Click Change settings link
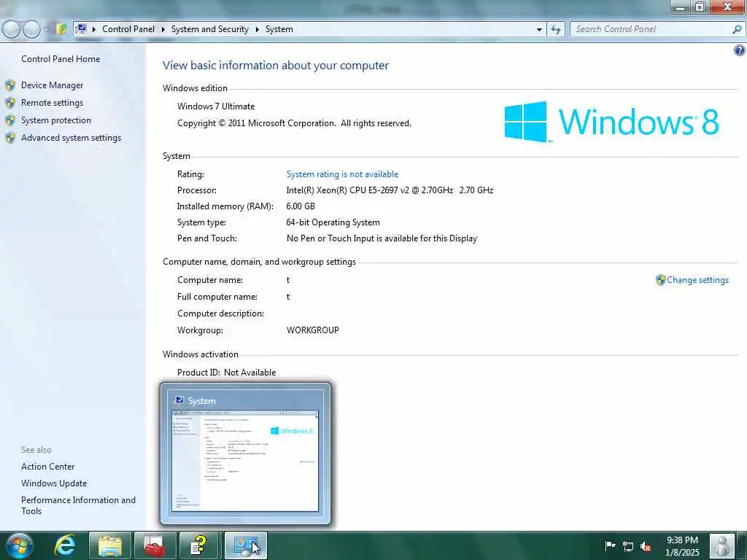747x560 pixels. pos(697,280)
